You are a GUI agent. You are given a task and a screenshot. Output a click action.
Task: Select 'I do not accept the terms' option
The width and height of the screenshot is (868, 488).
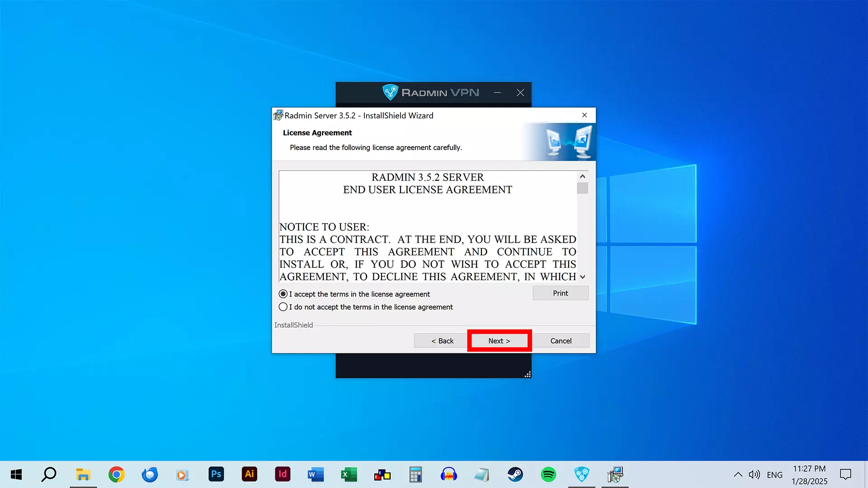(x=283, y=307)
